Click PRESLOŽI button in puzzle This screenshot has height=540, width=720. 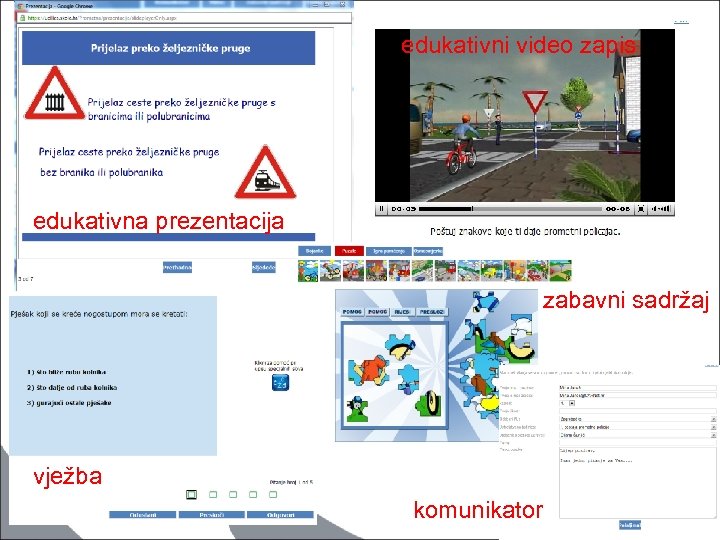coord(432,312)
